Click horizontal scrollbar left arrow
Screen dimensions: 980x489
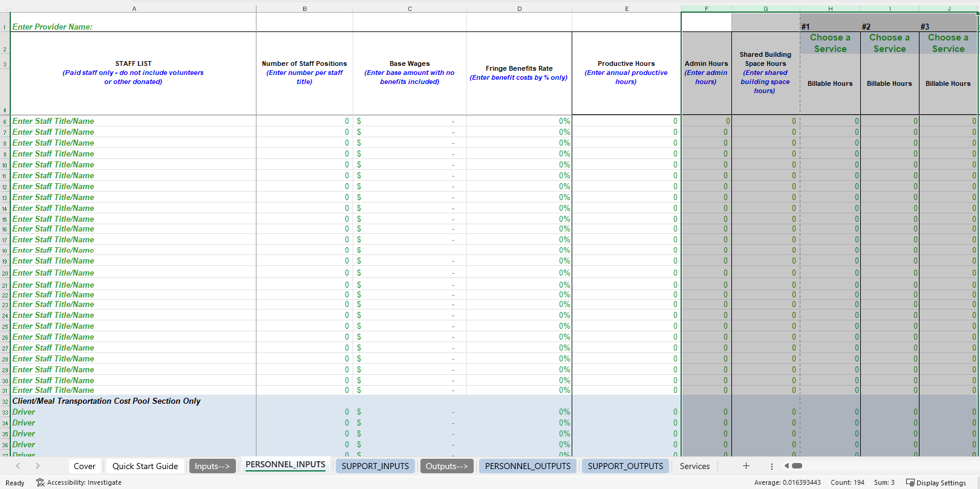(x=786, y=466)
